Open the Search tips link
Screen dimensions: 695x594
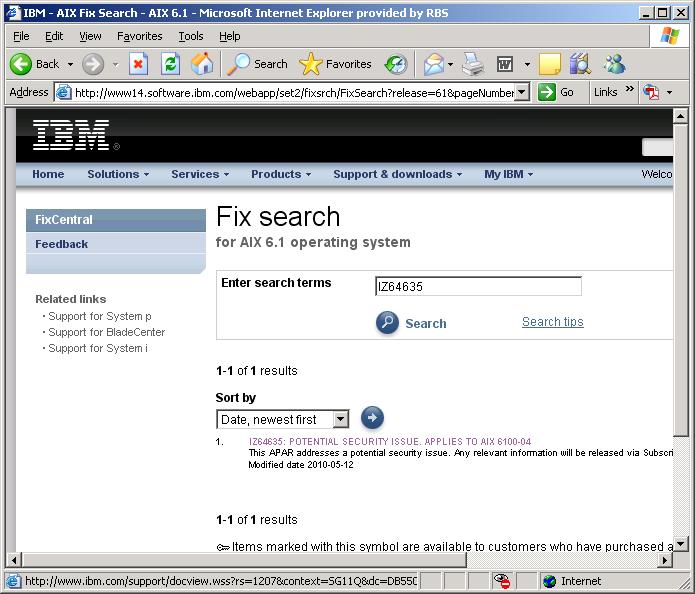[552, 322]
